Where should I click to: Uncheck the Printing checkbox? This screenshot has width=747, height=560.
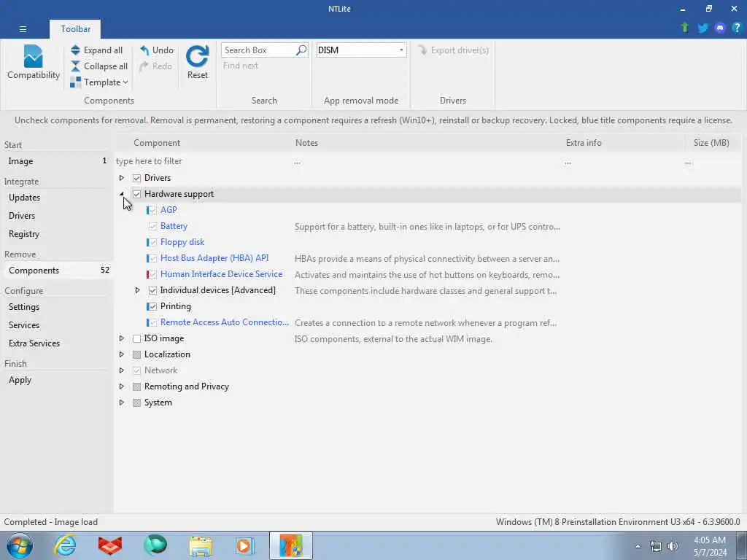[x=152, y=307]
